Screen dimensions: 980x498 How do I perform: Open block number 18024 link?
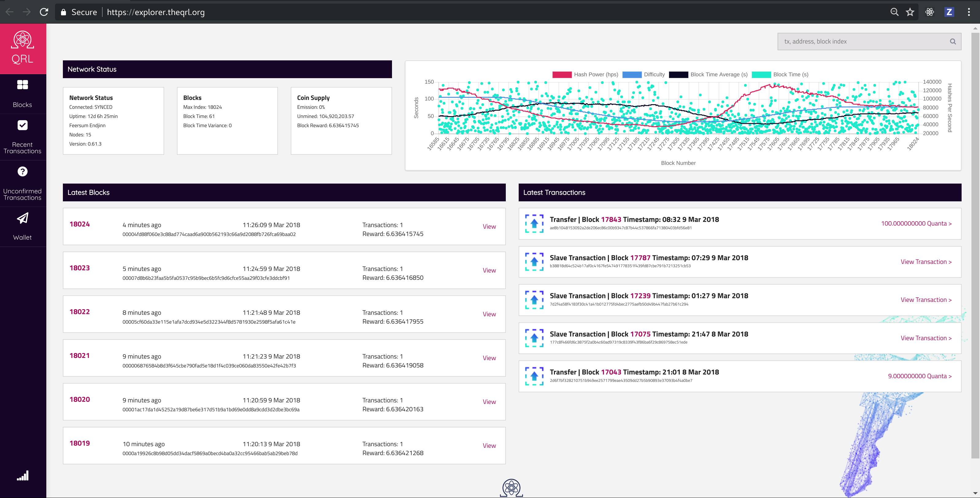tap(79, 224)
